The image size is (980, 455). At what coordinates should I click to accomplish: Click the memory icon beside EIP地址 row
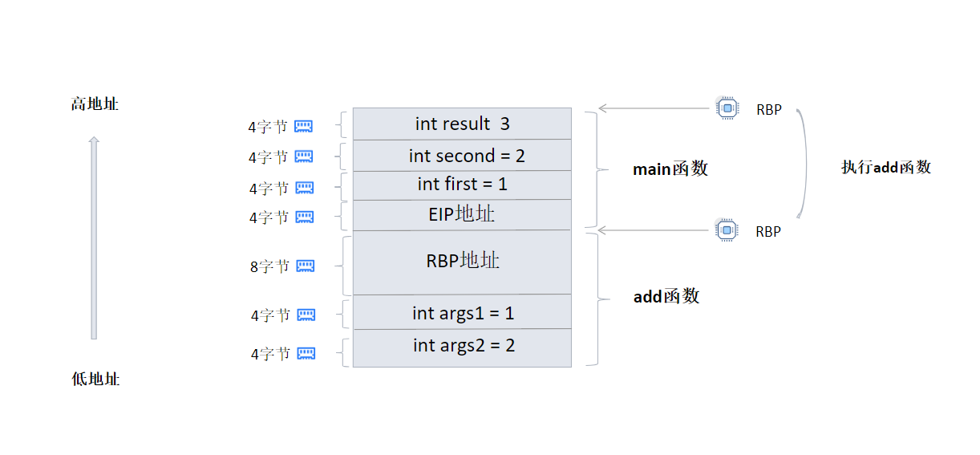304,217
